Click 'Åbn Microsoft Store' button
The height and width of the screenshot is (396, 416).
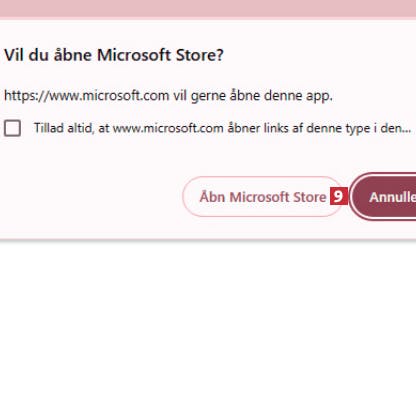(263, 197)
